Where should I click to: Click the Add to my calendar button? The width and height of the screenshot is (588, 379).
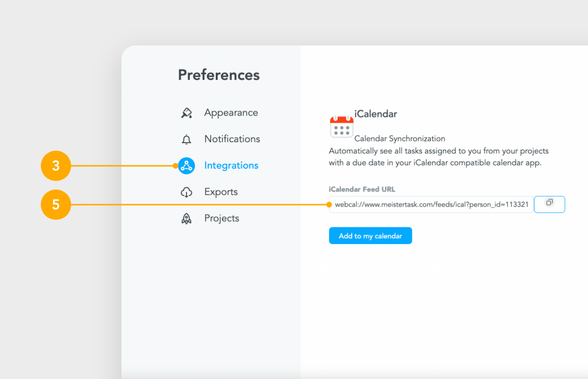(370, 236)
